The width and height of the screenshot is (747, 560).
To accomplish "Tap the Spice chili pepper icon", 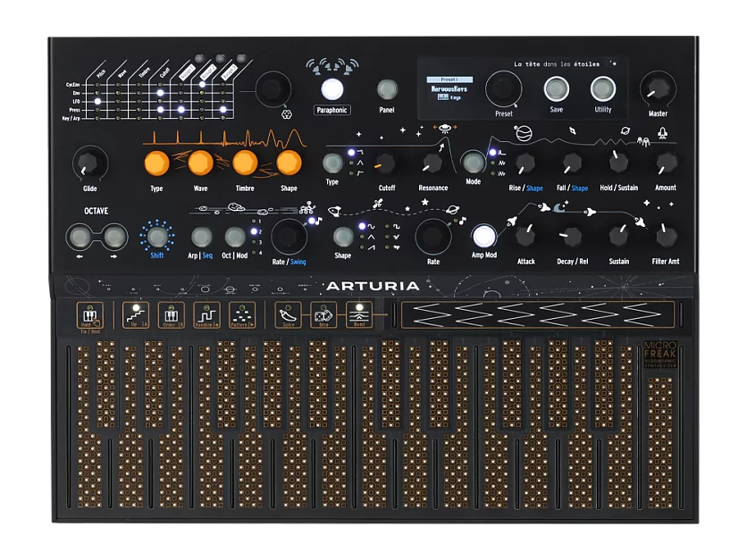I will [x=289, y=315].
